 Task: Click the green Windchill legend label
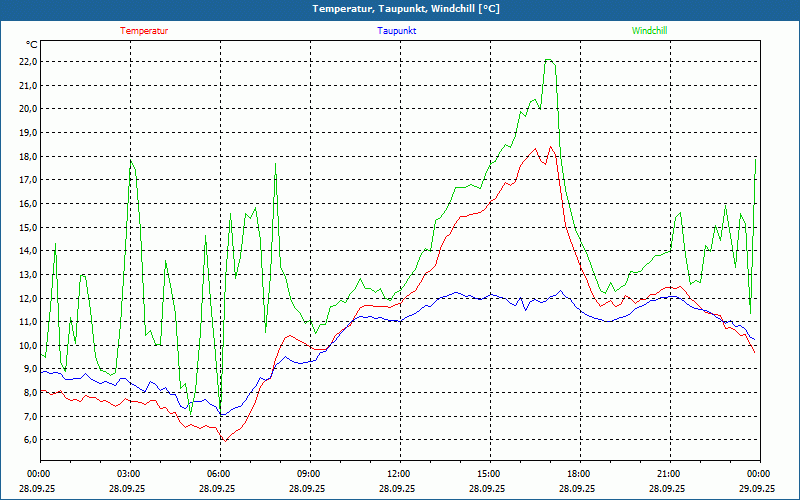[x=649, y=31]
